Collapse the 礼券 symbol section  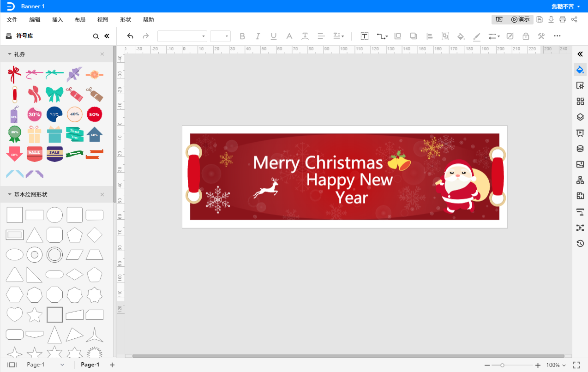tap(9, 54)
